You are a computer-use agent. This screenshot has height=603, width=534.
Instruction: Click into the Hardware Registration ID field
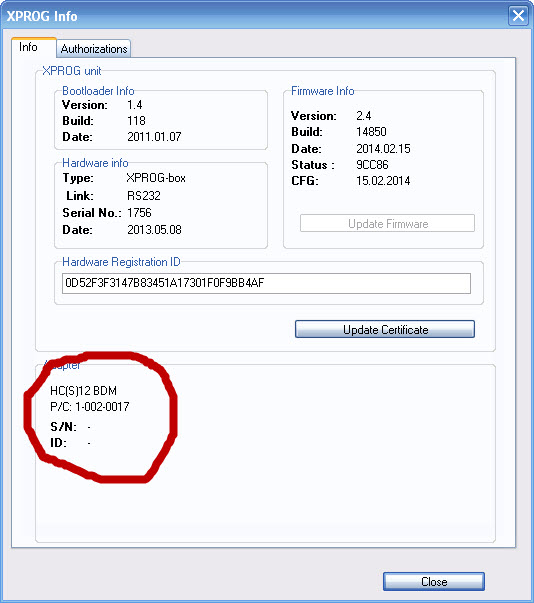tap(266, 283)
